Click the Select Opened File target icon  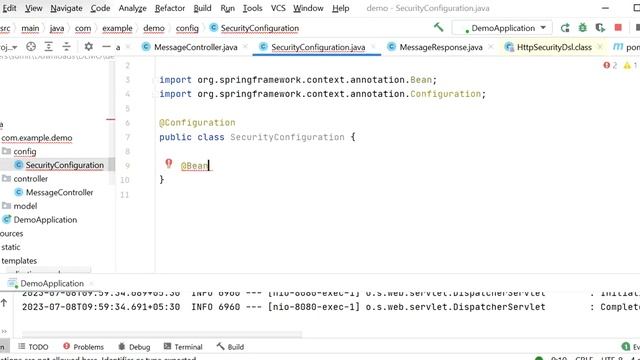point(31,47)
